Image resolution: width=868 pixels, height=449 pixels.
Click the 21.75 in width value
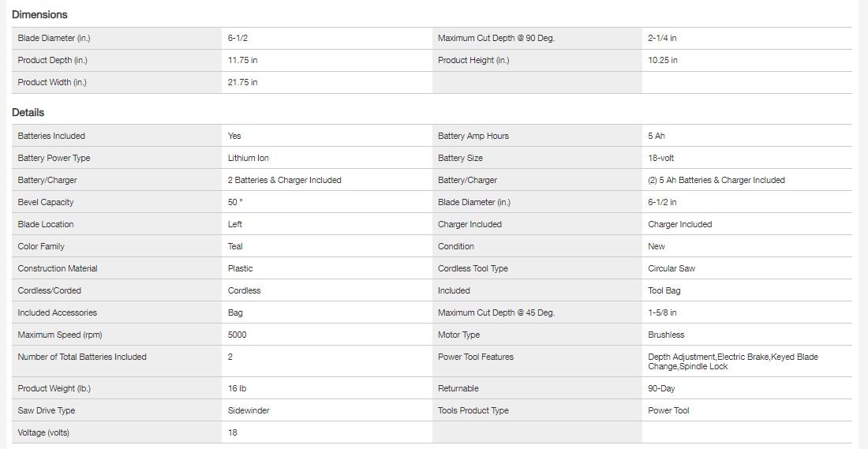coord(242,82)
